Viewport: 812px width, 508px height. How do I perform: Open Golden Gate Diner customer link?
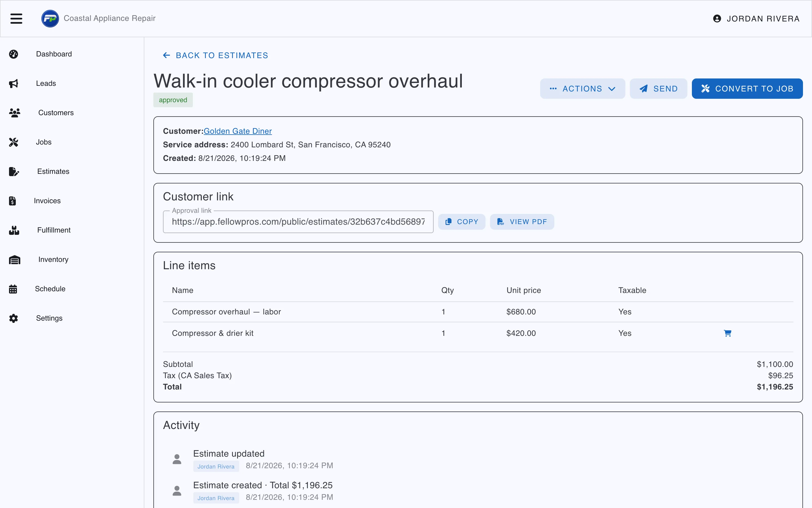[238, 131]
